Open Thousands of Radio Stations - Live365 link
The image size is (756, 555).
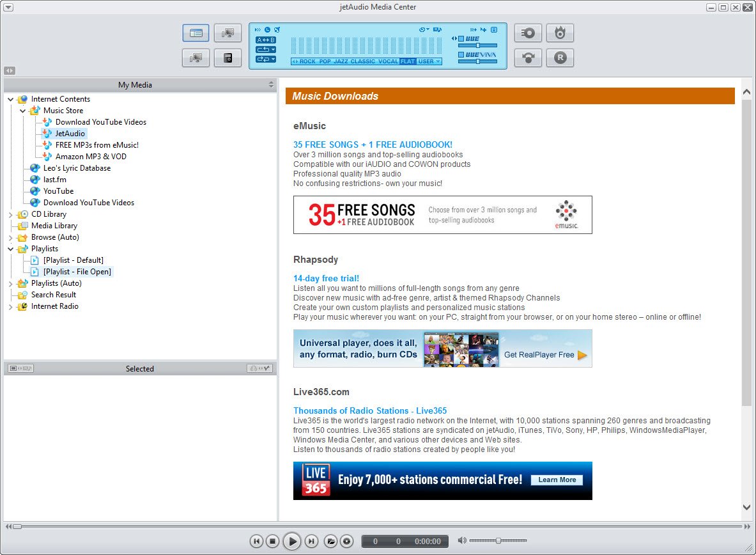pyautogui.click(x=370, y=410)
